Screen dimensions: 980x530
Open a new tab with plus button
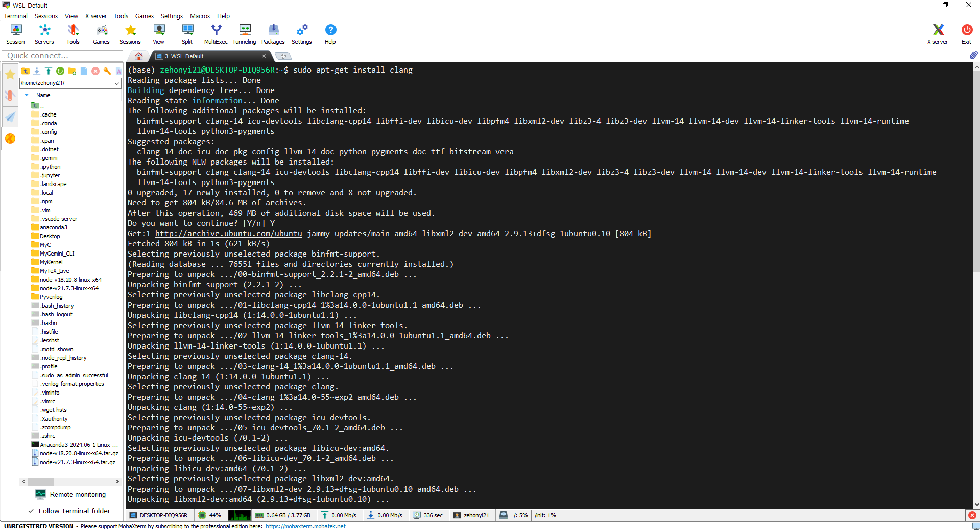[283, 56]
